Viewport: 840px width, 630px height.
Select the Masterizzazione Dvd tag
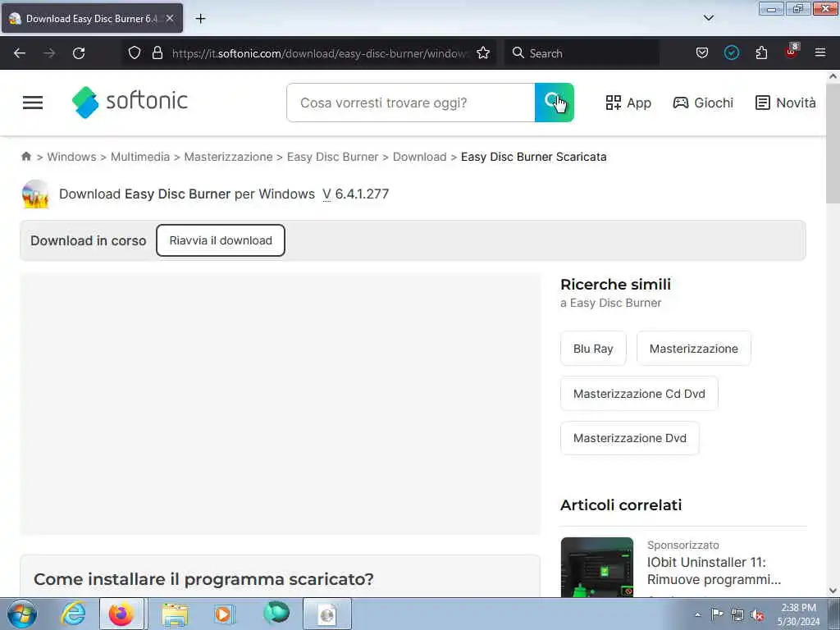(x=629, y=438)
